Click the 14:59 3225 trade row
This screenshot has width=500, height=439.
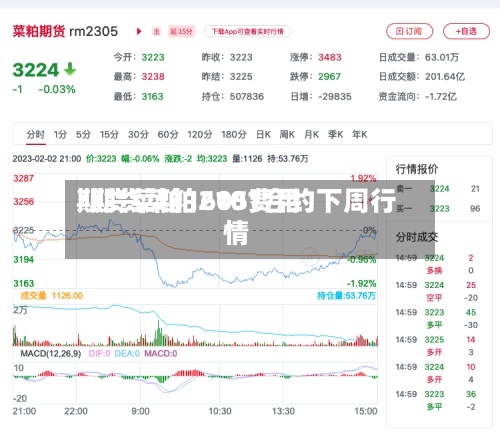click(435, 340)
